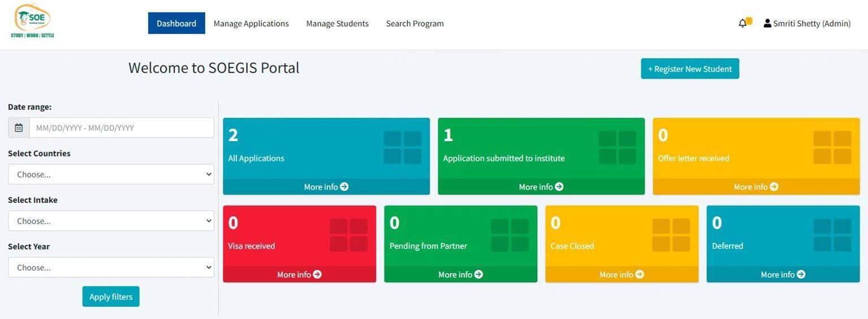Click grid icon on Case Closed card
The width and height of the screenshot is (868, 319).
(x=671, y=235)
